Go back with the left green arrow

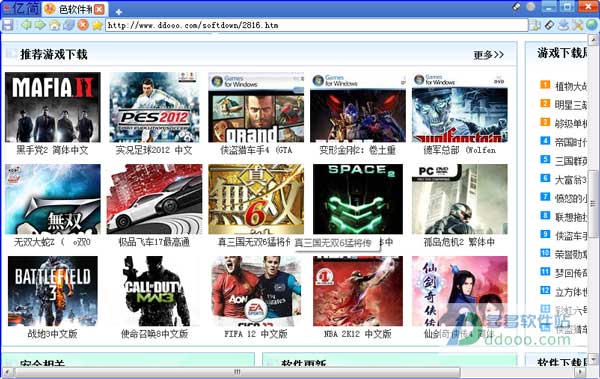[x=26, y=25]
